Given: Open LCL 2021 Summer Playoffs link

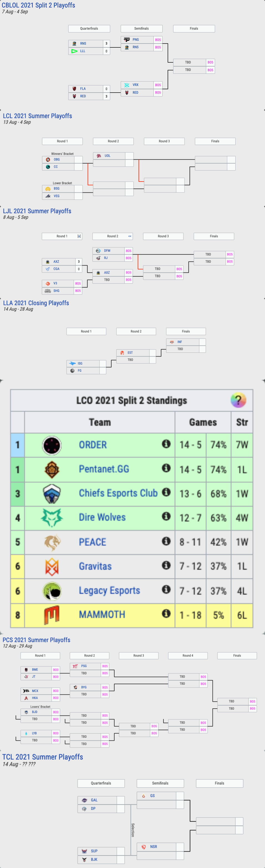Looking at the screenshot, I should pyautogui.click(x=37, y=116).
